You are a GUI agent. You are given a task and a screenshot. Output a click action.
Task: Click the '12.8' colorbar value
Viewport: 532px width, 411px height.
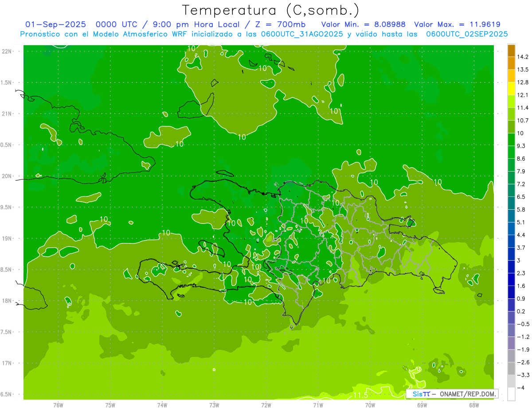coord(522,82)
